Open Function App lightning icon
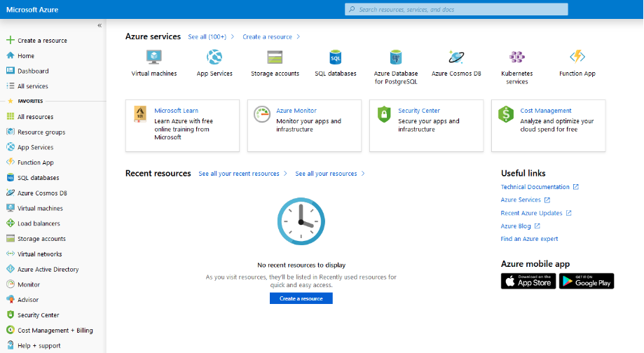 pyautogui.click(x=577, y=56)
